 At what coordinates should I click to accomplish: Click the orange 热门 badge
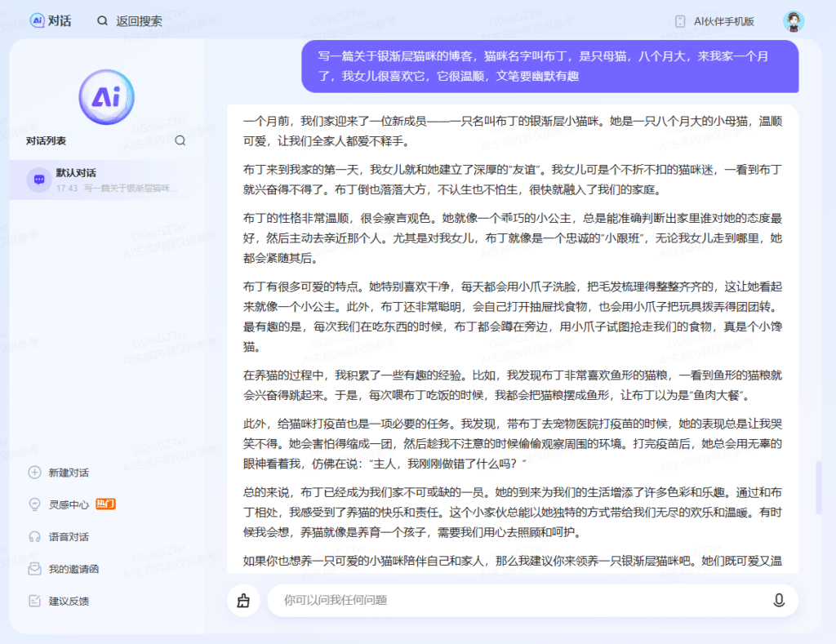coord(105,504)
